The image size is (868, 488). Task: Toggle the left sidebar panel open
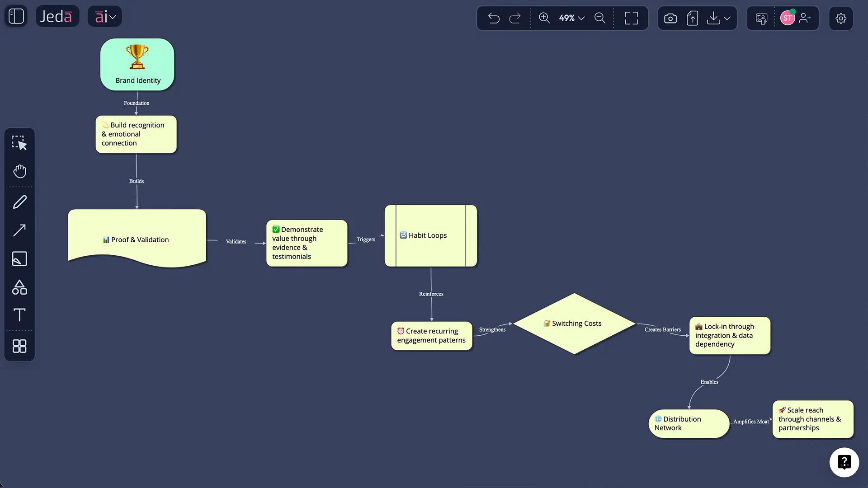pyautogui.click(x=15, y=16)
